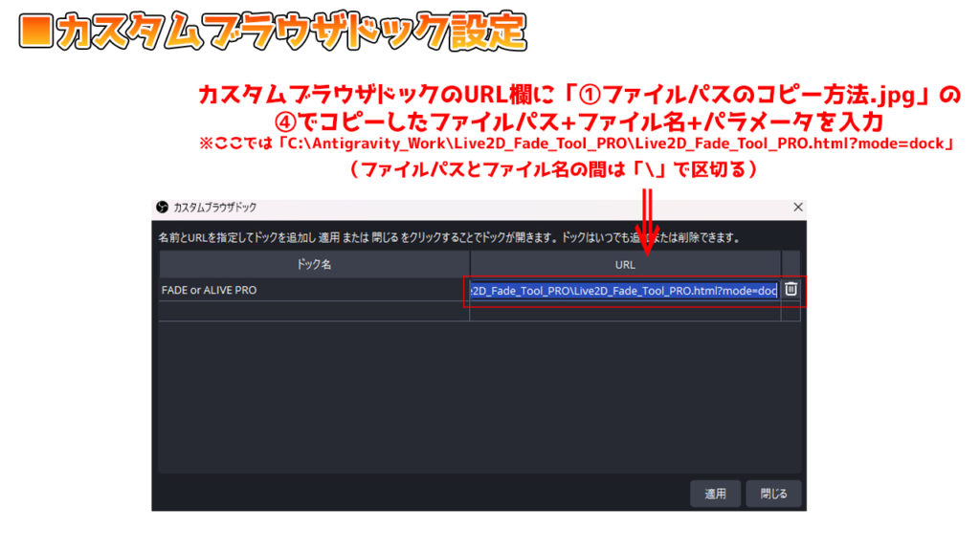Click the highlighted URL input field
Viewport: 980px width, 551px height.
[622, 290]
